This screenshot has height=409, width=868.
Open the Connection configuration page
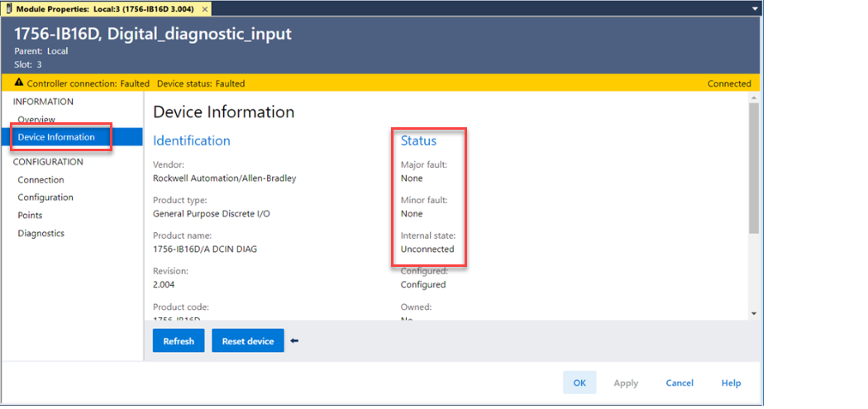(41, 180)
